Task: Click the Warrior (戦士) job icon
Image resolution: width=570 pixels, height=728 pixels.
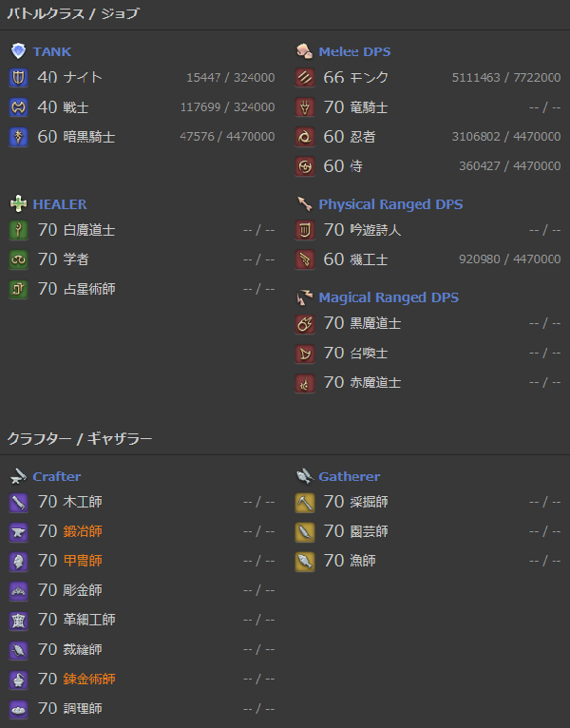Action: pos(19,107)
